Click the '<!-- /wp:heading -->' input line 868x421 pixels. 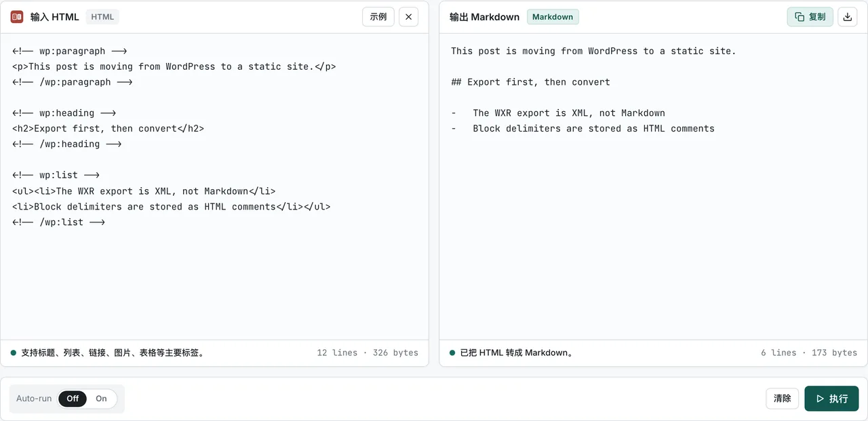66,144
